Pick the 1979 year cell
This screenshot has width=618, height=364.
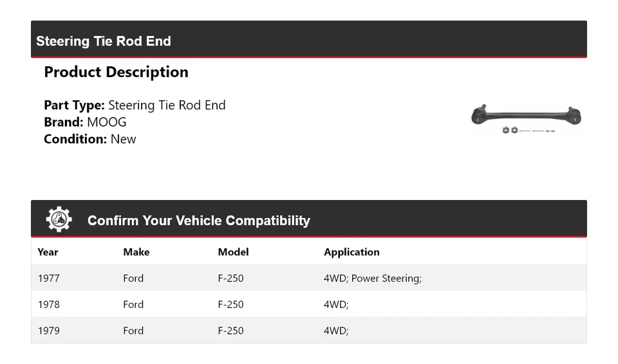(48, 331)
